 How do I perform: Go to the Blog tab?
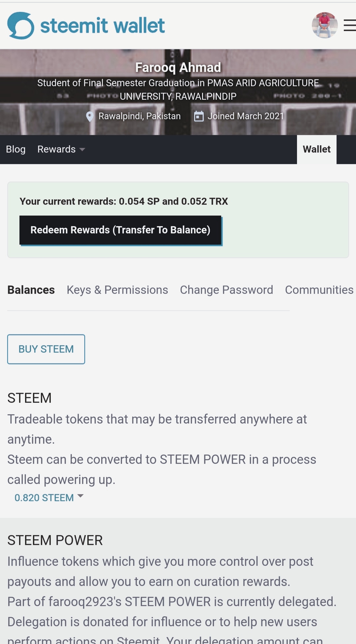(x=16, y=149)
